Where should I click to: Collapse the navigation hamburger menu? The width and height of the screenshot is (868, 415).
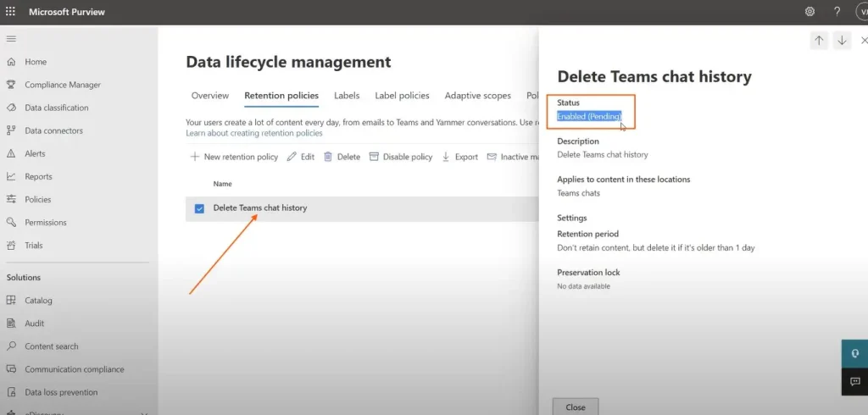pyautogui.click(x=11, y=39)
